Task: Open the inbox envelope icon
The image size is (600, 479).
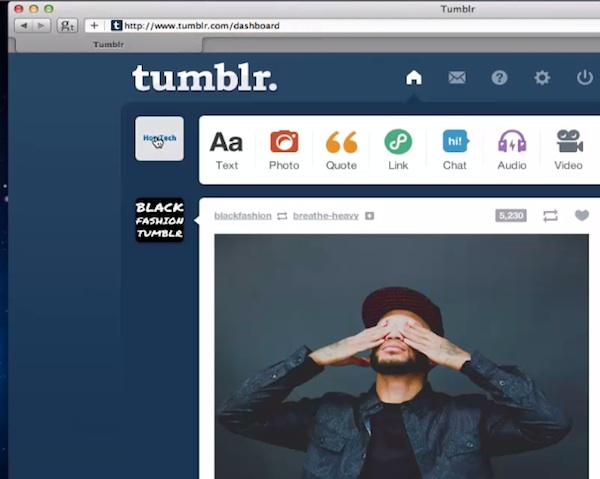Action: (457, 78)
